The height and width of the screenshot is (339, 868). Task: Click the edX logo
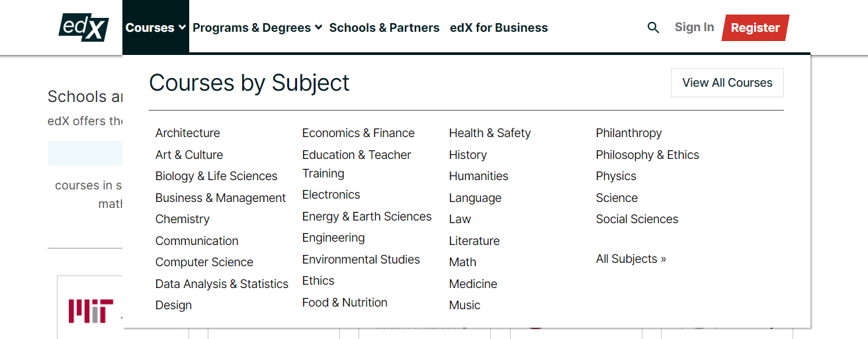83,27
